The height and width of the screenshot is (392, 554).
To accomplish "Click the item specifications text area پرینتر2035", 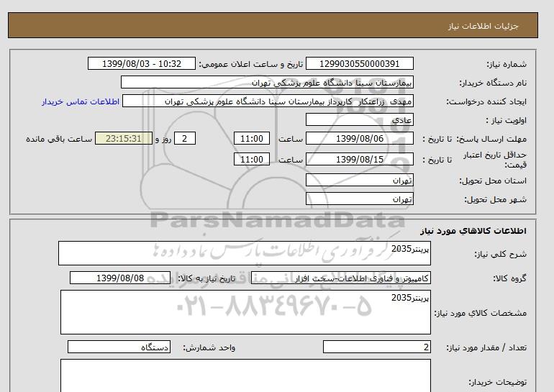I will click(245, 312).
